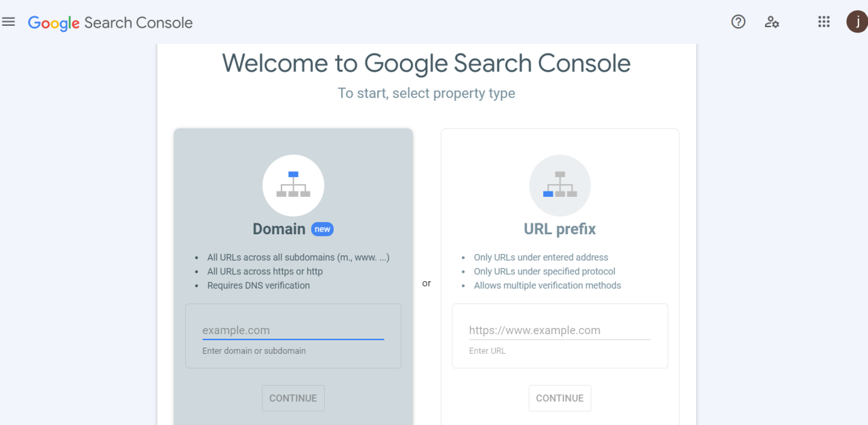Open the navigation hamburger menu
Screen dimensions: 868x425
pos(9,21)
